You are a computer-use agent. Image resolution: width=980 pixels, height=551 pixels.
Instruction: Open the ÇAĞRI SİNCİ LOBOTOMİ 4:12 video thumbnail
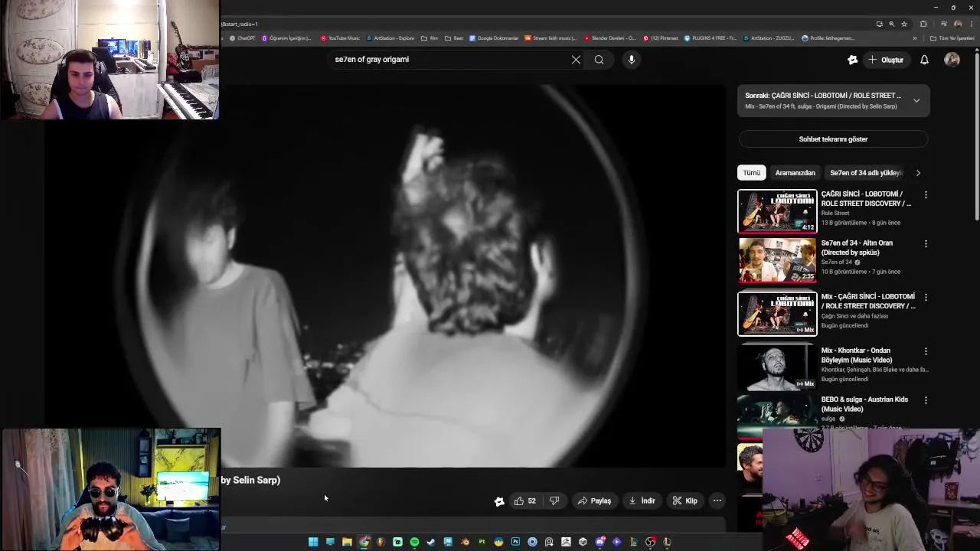click(x=777, y=211)
